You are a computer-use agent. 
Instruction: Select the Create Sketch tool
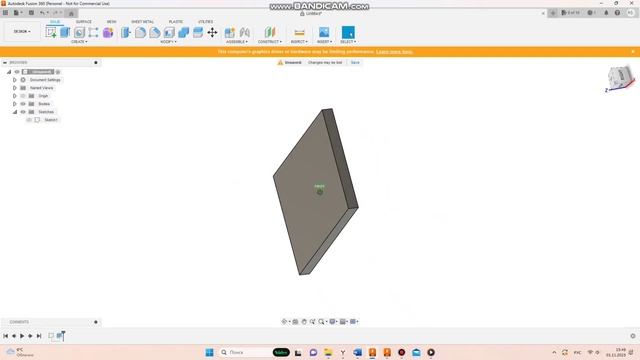pos(51,32)
